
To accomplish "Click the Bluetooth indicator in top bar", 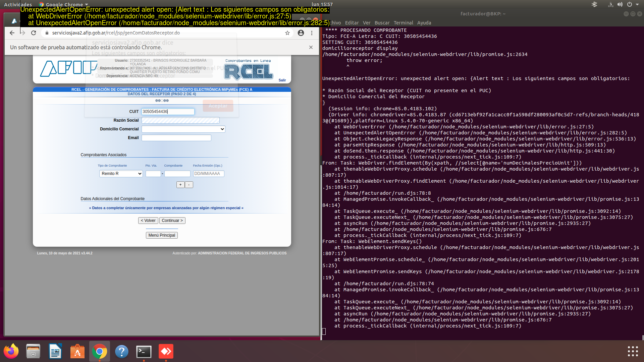I will (594, 4).
